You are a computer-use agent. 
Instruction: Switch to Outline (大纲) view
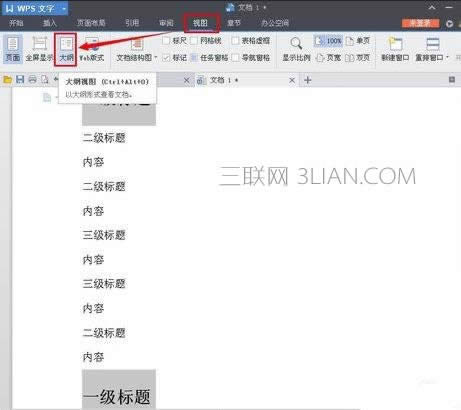point(66,49)
